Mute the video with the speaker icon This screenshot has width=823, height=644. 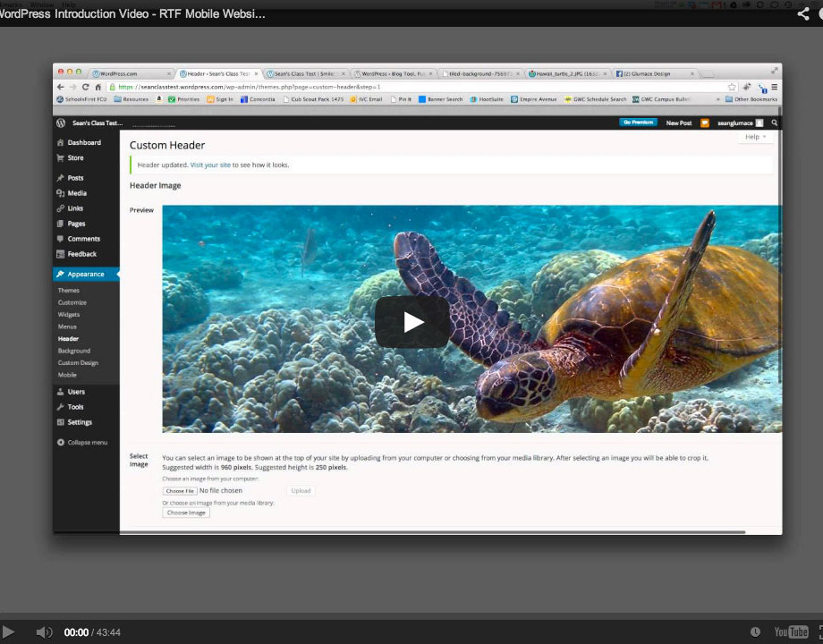(x=44, y=632)
